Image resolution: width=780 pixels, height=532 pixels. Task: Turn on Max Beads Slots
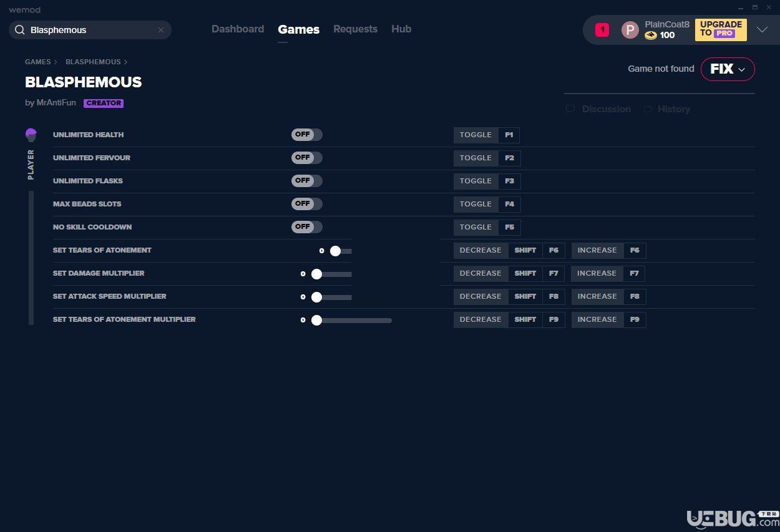pos(307,204)
